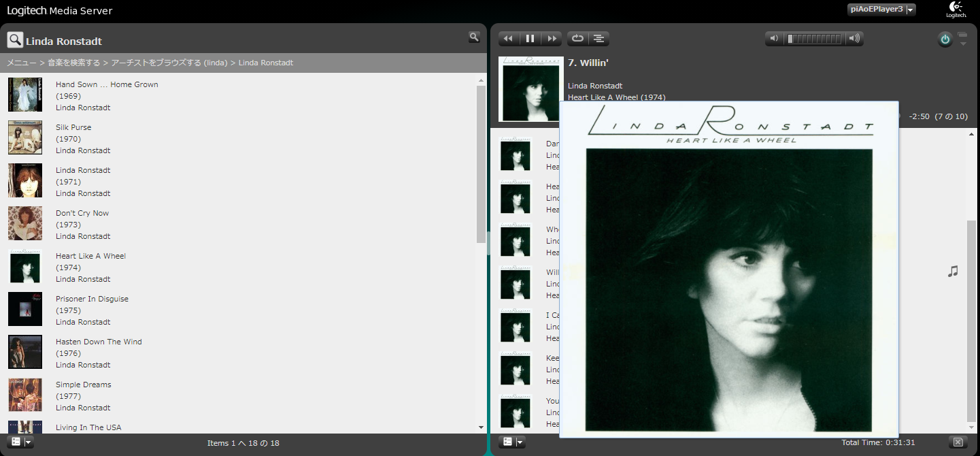Open Heart Like A Wheel in album list

90,256
